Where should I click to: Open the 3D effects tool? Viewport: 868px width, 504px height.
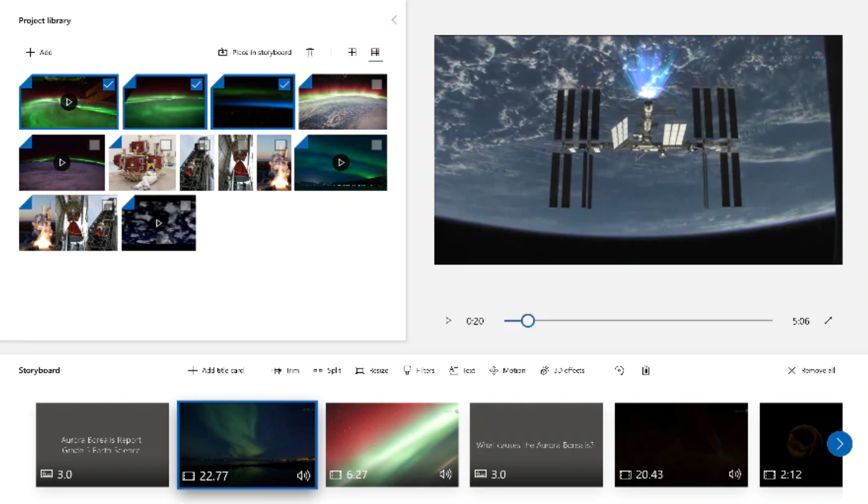pos(562,371)
